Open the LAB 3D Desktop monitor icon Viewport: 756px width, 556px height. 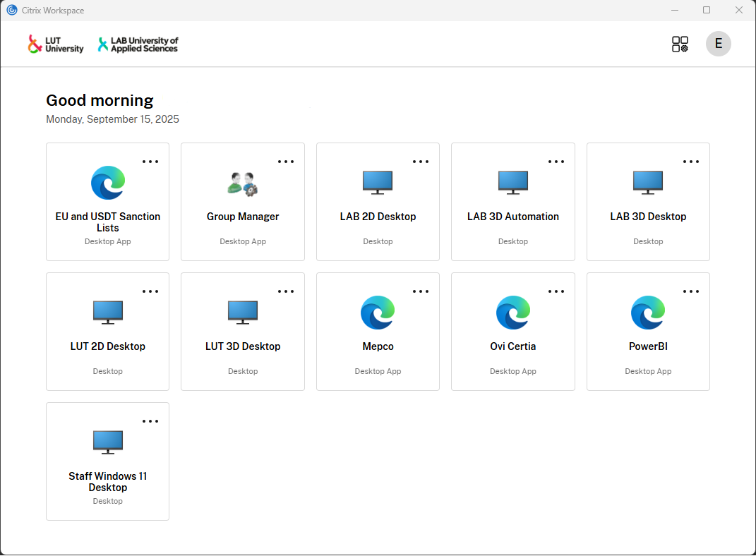pyautogui.click(x=647, y=183)
